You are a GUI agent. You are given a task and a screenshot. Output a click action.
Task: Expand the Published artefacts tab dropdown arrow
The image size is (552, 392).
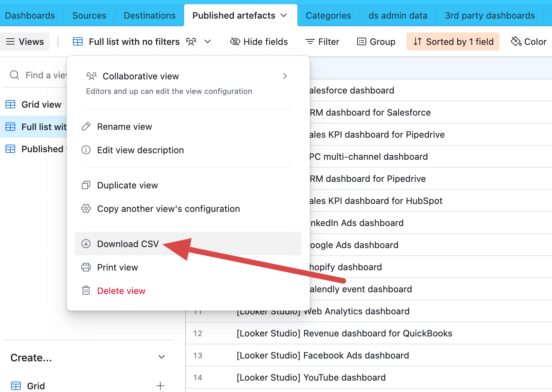pyautogui.click(x=284, y=16)
